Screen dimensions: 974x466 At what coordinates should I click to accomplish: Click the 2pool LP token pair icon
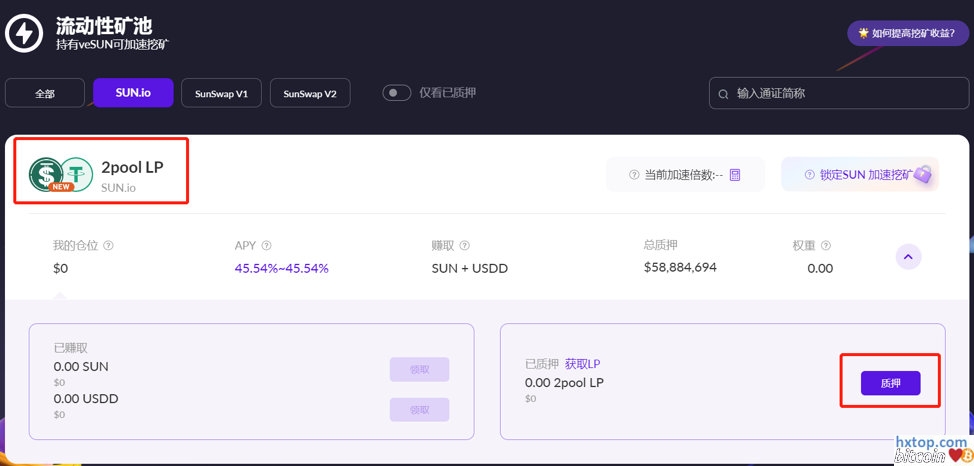[60, 174]
